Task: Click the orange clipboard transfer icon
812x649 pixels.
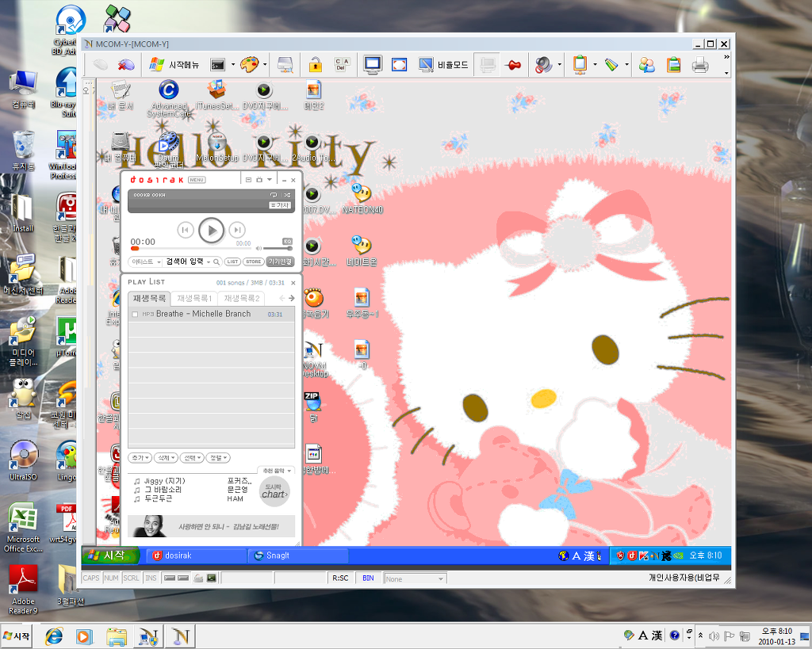Action: click(580, 65)
